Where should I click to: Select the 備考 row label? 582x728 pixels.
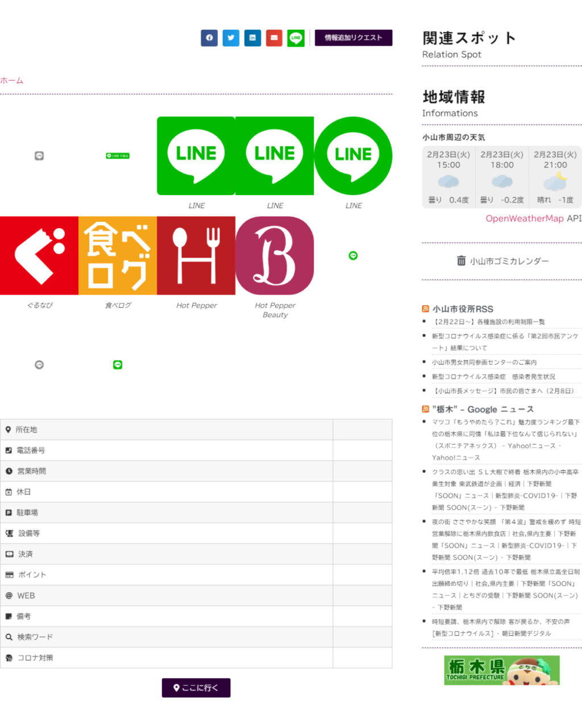click(24, 617)
